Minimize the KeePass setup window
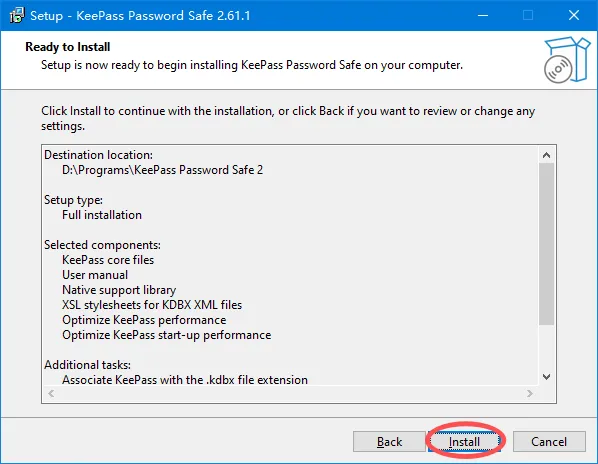Viewport: 598px width, 464px height. (483, 15)
